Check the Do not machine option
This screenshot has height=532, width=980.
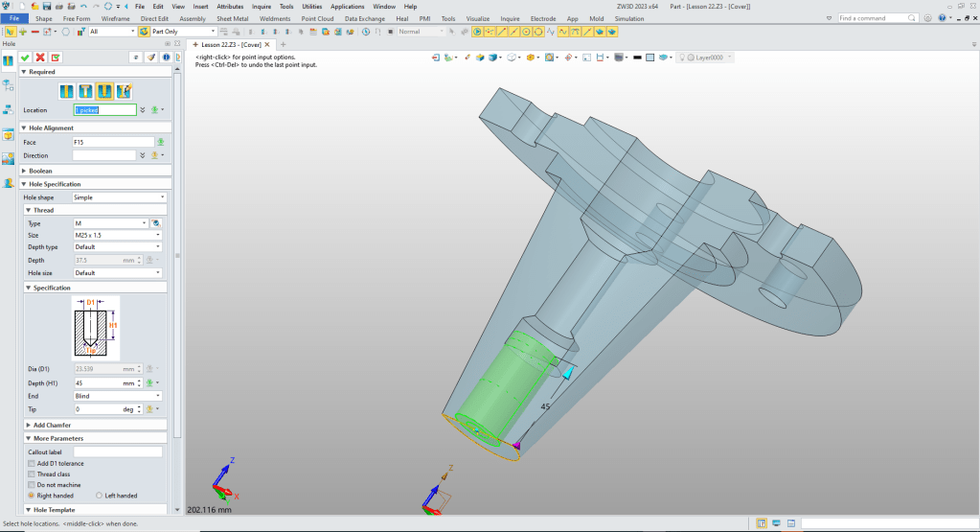(x=32, y=485)
